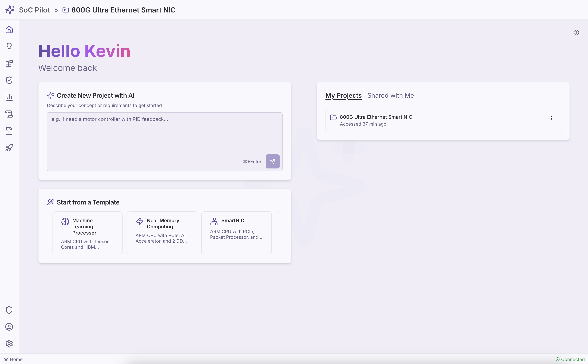The image size is (588, 364).
Task: Open the lightbulb ideas icon in sidebar
Action: pyautogui.click(x=9, y=46)
